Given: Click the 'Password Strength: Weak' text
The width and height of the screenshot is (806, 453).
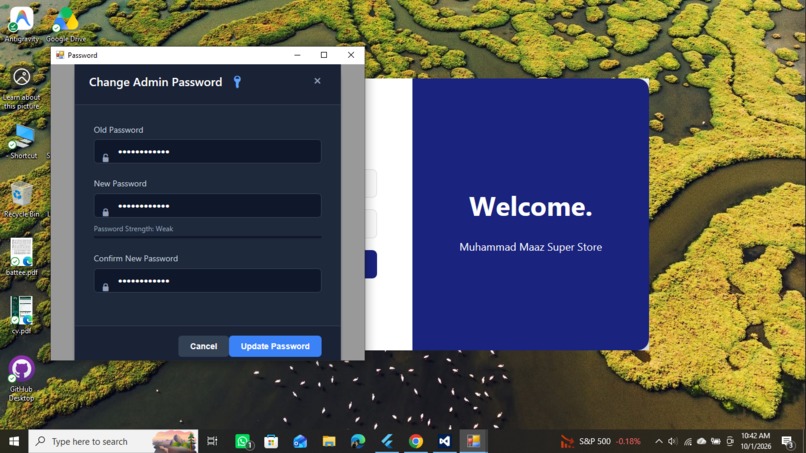Looking at the screenshot, I should pos(133,229).
